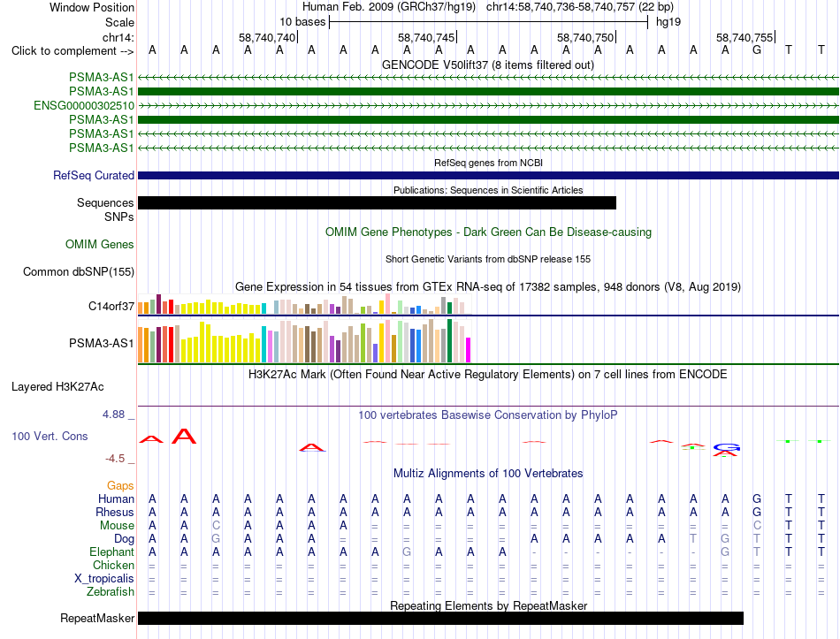Viewport: 840px width, 639px height.
Task: Select the 'Human' alignment row label
Action: [x=116, y=498]
